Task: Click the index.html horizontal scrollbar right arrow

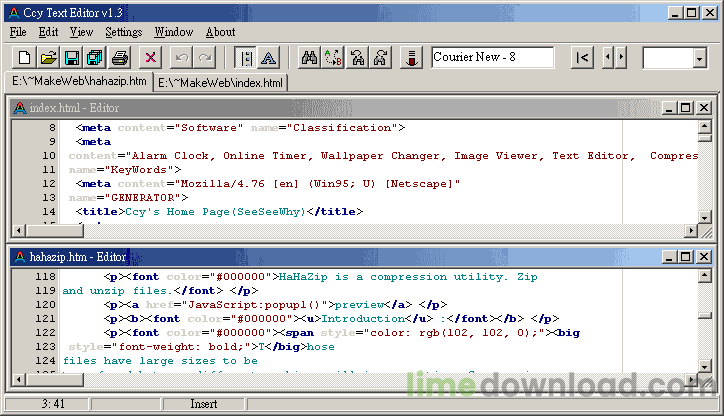Action: (691, 230)
